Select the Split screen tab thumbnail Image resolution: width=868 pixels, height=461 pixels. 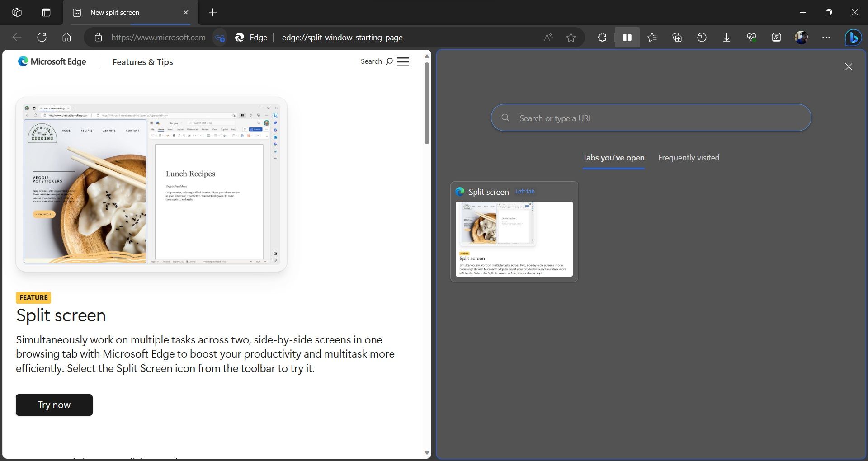tap(514, 231)
